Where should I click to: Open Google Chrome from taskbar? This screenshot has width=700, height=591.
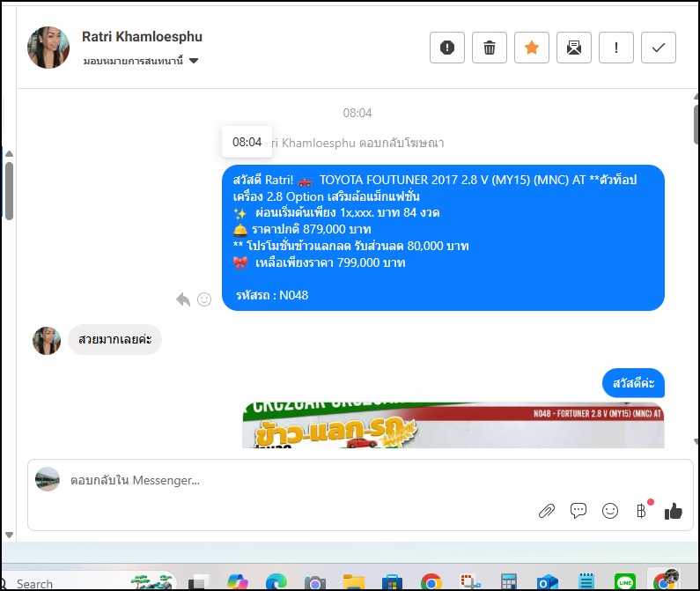431,582
